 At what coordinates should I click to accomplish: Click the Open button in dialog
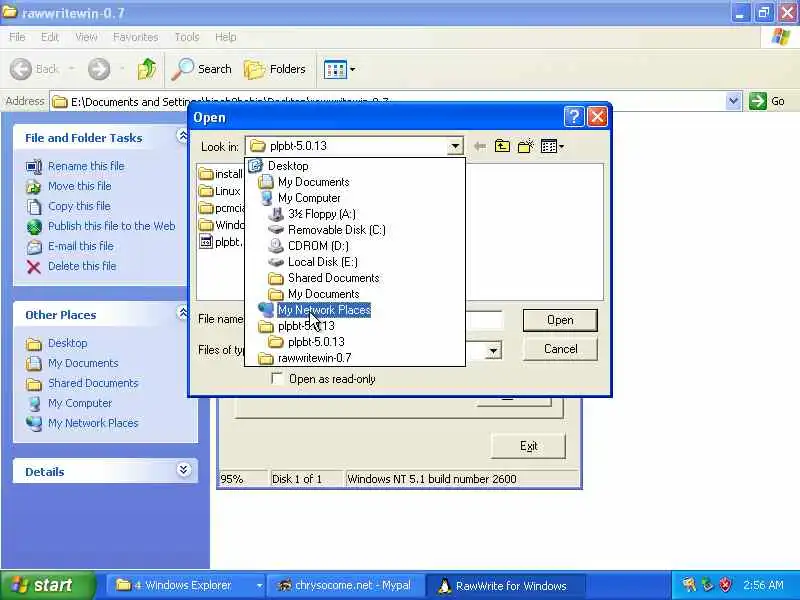(560, 320)
